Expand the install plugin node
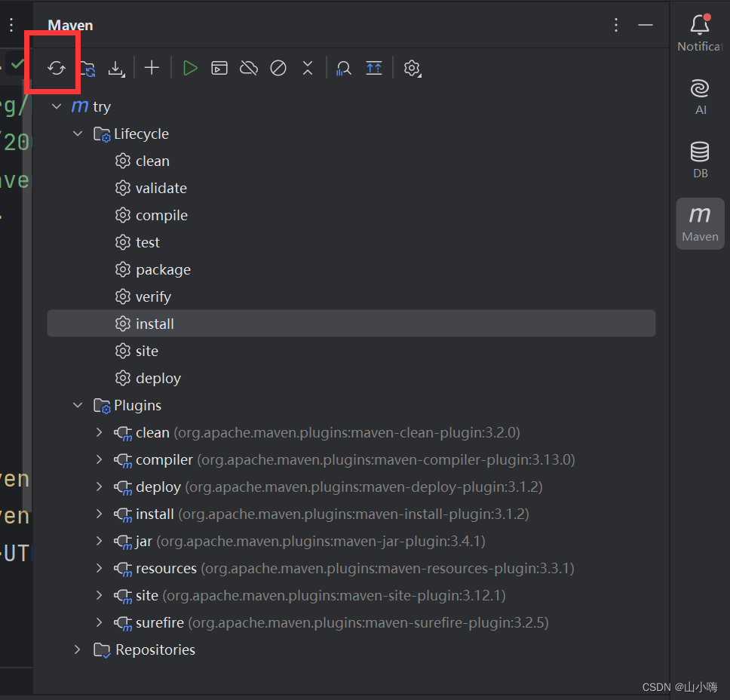Screen dimensions: 730x700 (x=99, y=514)
